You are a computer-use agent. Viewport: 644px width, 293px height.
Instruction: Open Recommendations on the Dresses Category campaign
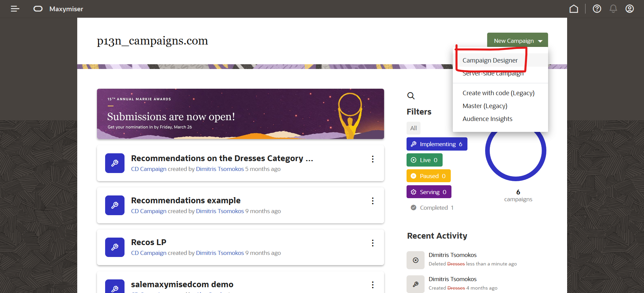(222, 158)
